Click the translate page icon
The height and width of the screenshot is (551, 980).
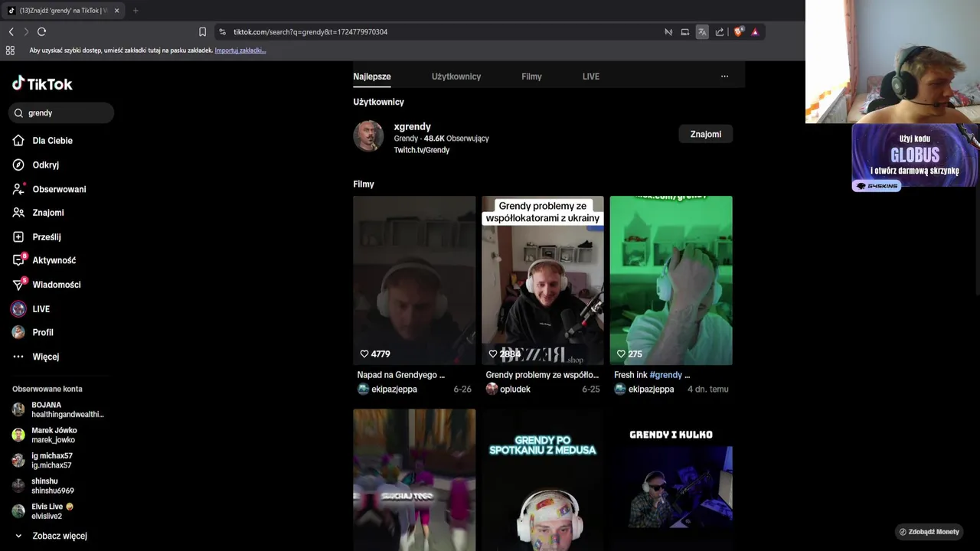702,31
